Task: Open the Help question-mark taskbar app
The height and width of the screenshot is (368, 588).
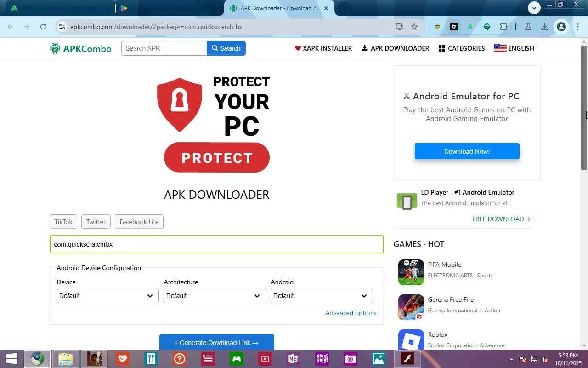Action: 180,359
